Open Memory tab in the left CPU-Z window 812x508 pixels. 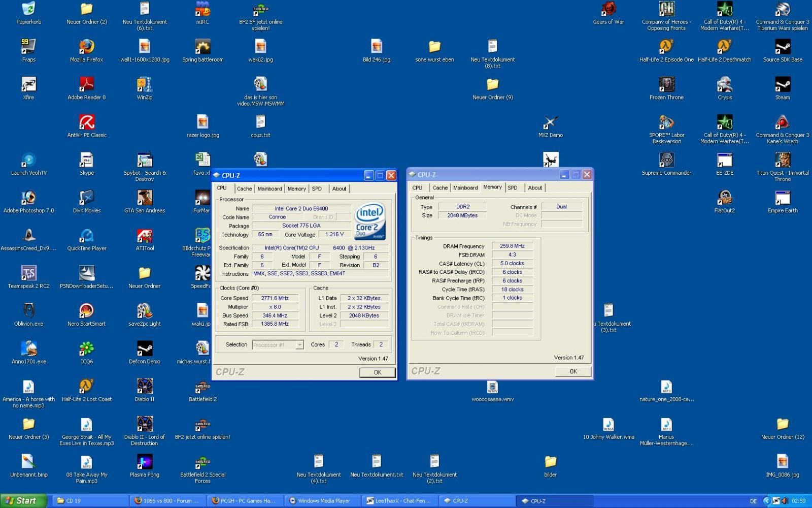click(x=296, y=188)
